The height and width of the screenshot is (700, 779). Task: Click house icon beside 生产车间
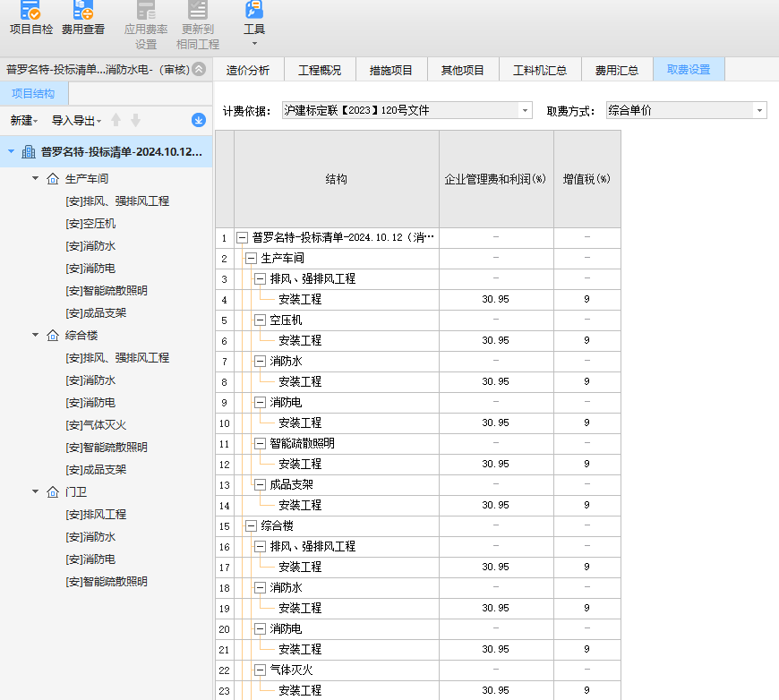pyautogui.click(x=53, y=179)
